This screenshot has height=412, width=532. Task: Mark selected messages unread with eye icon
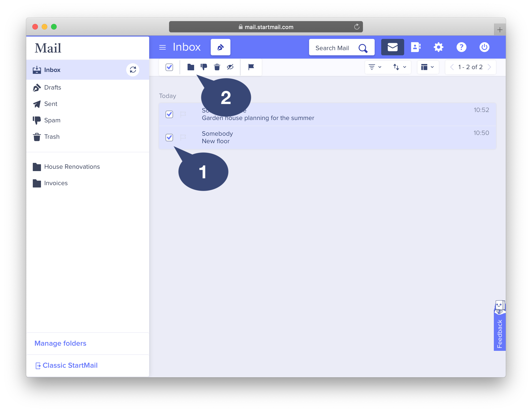(230, 67)
